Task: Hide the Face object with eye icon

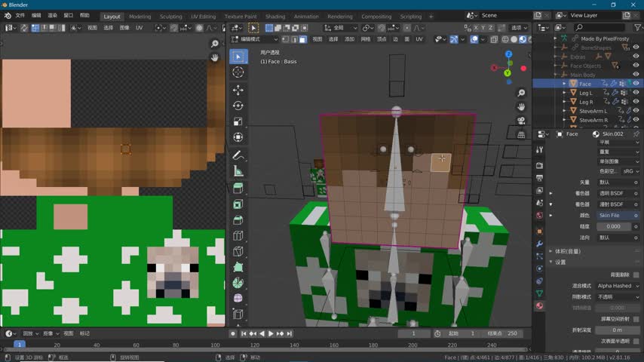Action: pos(636,84)
